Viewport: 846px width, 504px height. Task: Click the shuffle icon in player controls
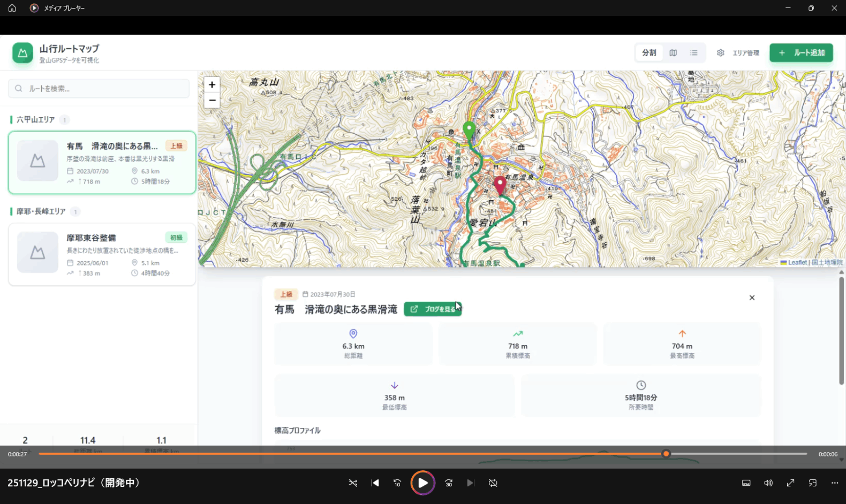(x=353, y=483)
